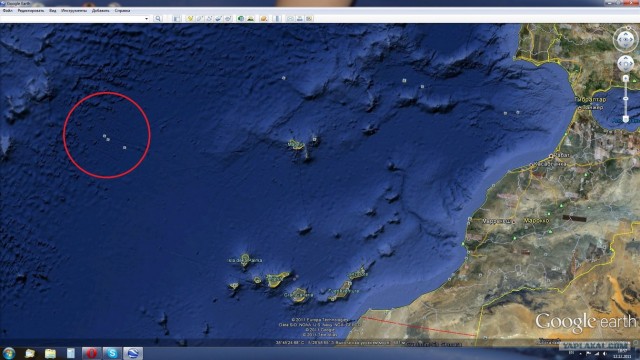Click the zoom out minus button
640x360 pixels.
pyautogui.click(x=625, y=119)
